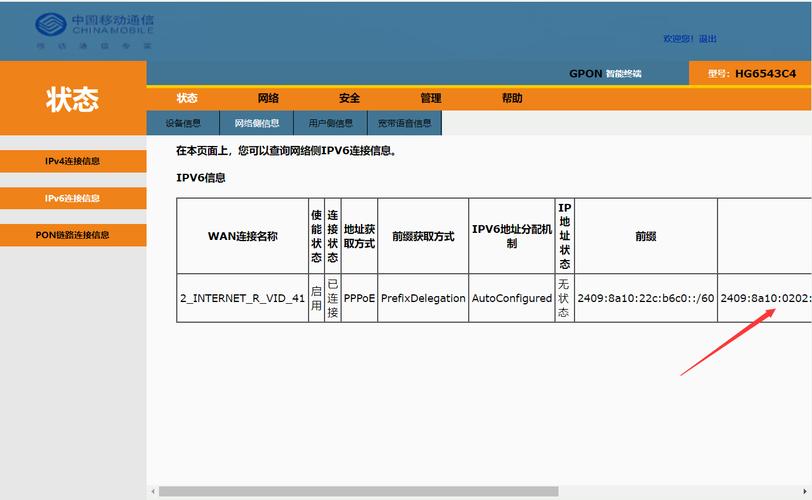Click the 启用 enable status cell
This screenshot has height=500, width=812.
(316, 298)
